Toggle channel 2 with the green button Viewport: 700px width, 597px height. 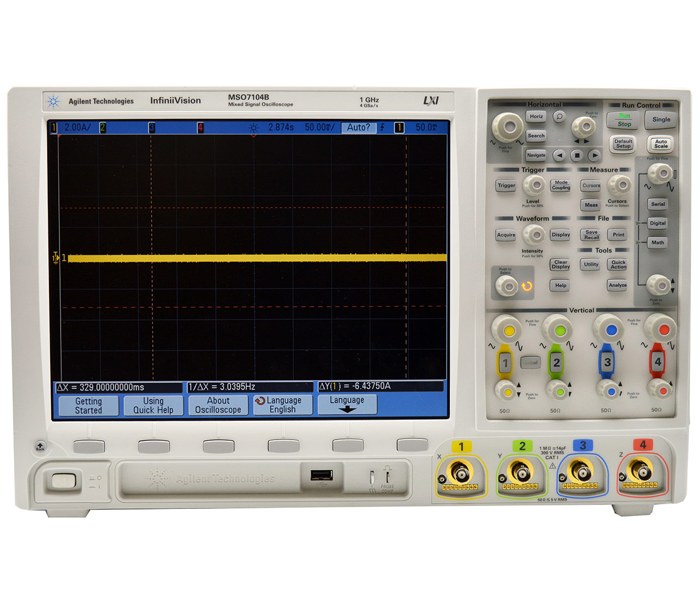[x=556, y=363]
